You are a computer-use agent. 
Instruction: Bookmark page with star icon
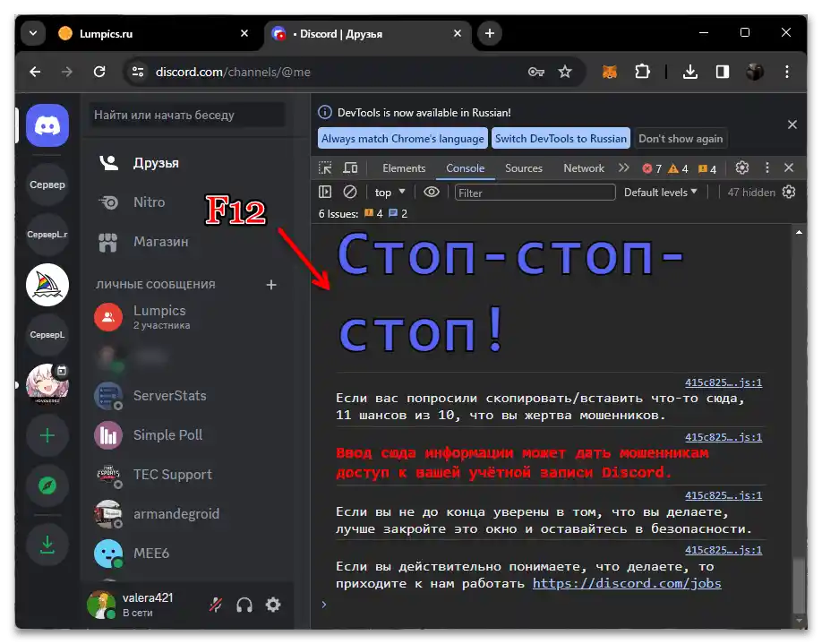[565, 72]
